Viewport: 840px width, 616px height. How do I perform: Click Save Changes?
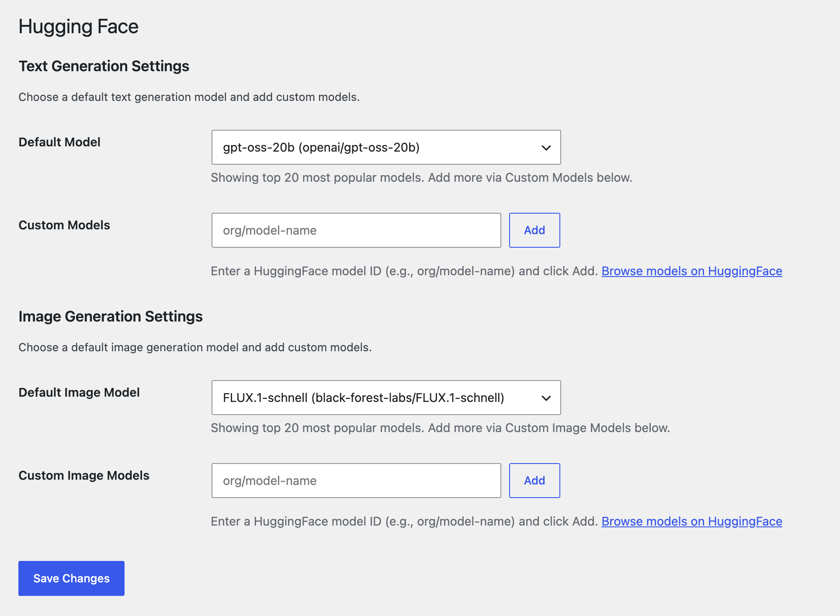[x=71, y=578]
